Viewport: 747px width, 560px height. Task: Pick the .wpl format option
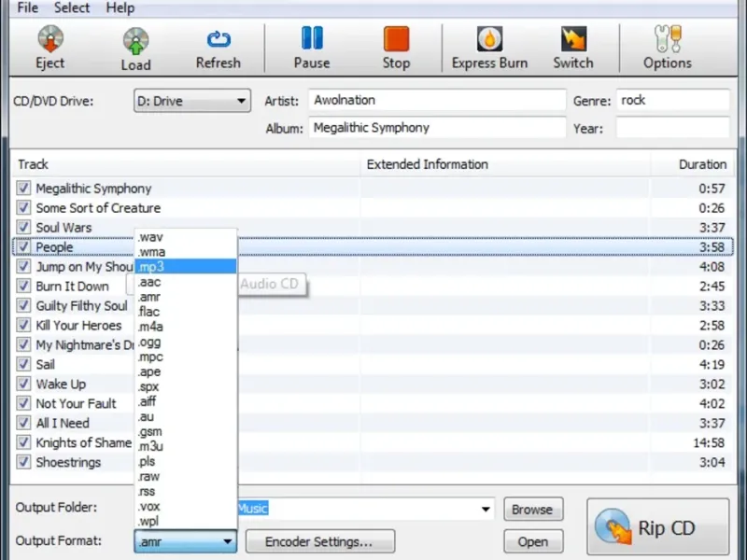click(186, 521)
